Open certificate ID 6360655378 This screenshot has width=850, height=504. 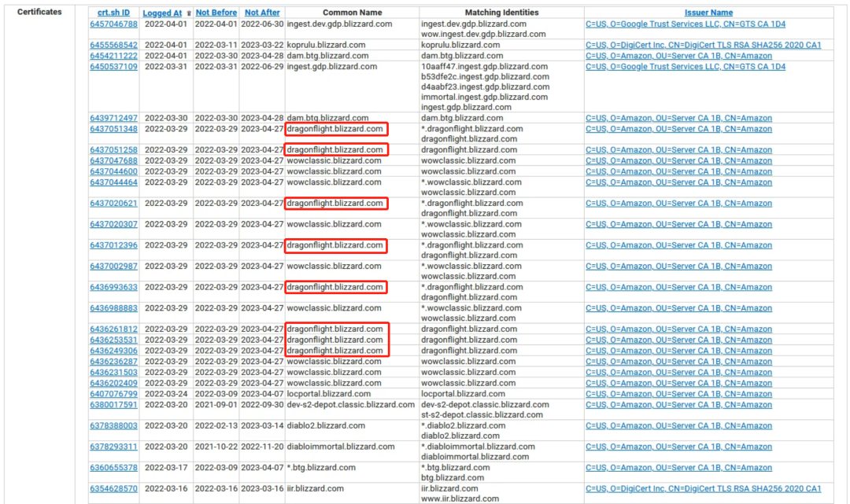pyautogui.click(x=114, y=468)
